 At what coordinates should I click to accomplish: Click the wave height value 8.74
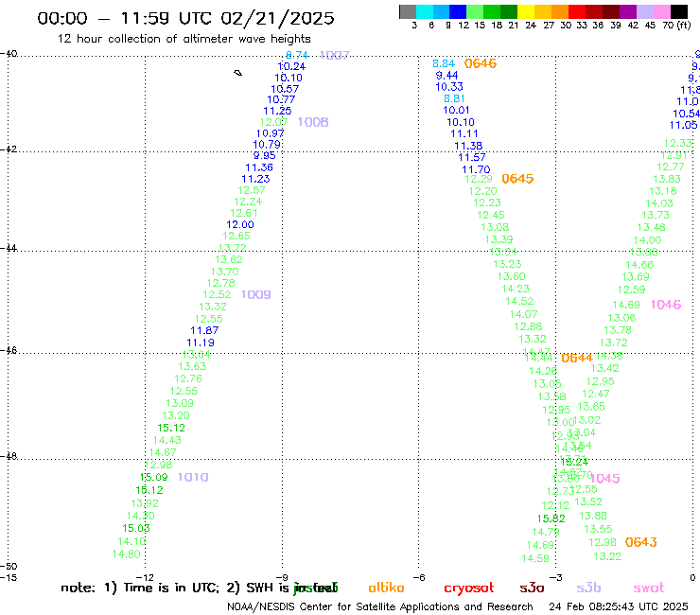click(x=297, y=55)
